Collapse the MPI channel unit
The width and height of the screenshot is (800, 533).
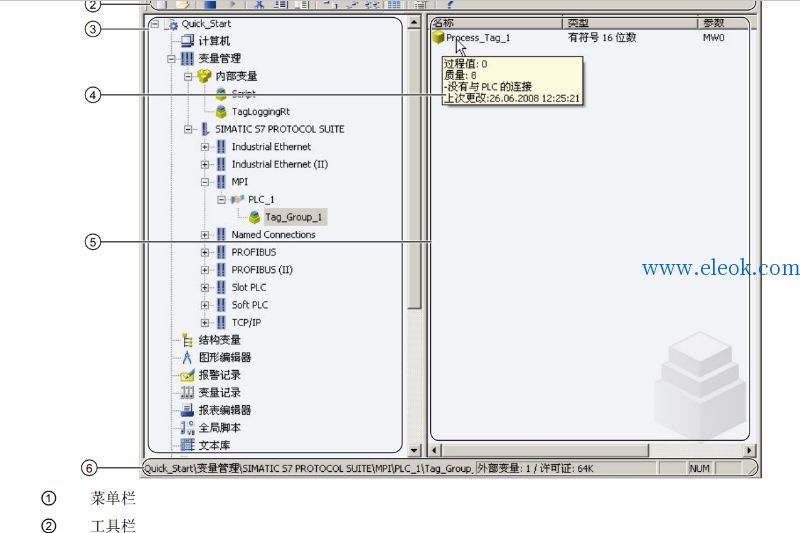tap(205, 182)
